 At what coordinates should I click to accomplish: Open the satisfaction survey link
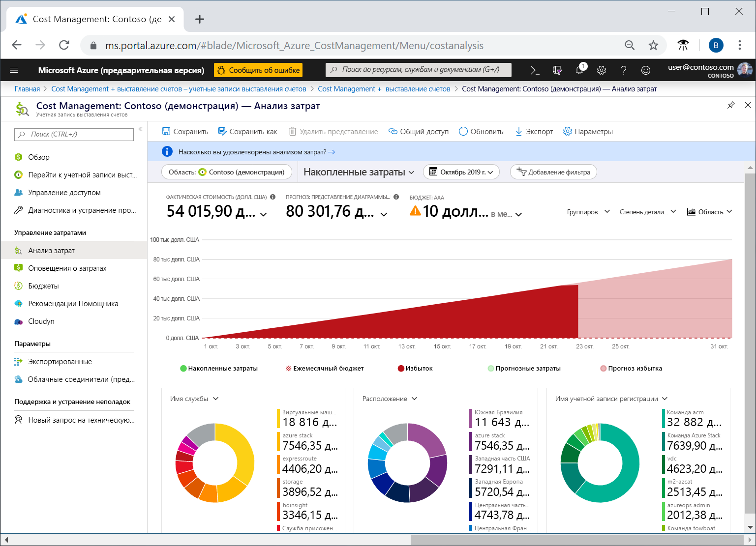pyautogui.click(x=257, y=152)
